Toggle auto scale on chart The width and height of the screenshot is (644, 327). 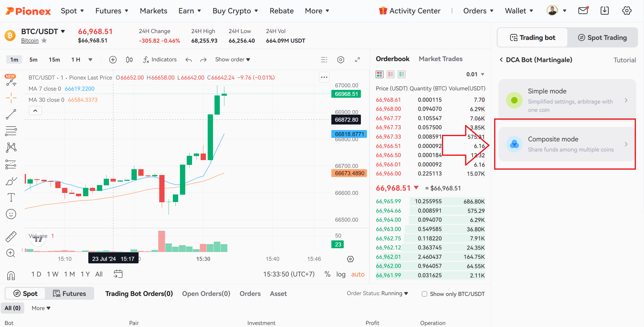coord(358,274)
